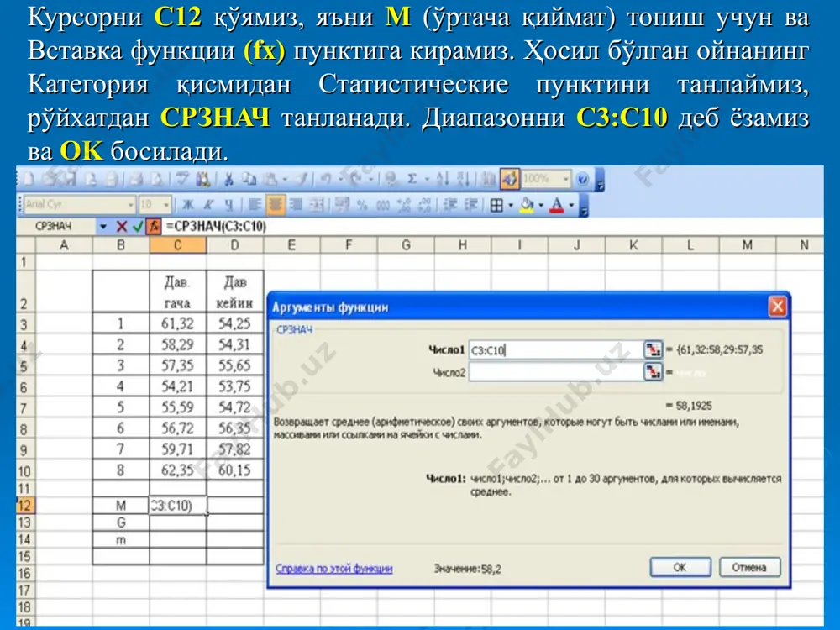The image size is (840, 630).
Task: Click the Decrease Indent icon
Action: pyautogui.click(x=450, y=204)
